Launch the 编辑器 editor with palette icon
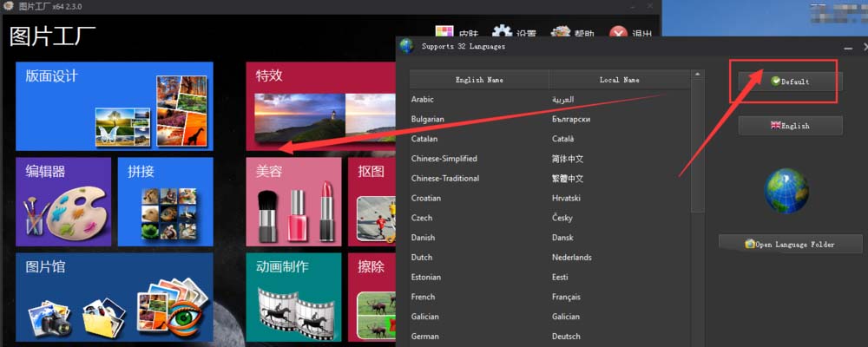Image resolution: width=868 pixels, height=347 pixels. coord(63,202)
